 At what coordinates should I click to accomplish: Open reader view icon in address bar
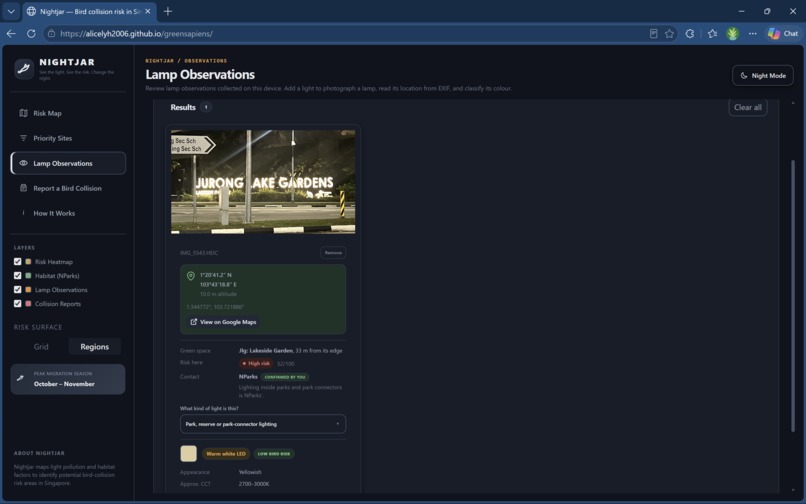[653, 33]
